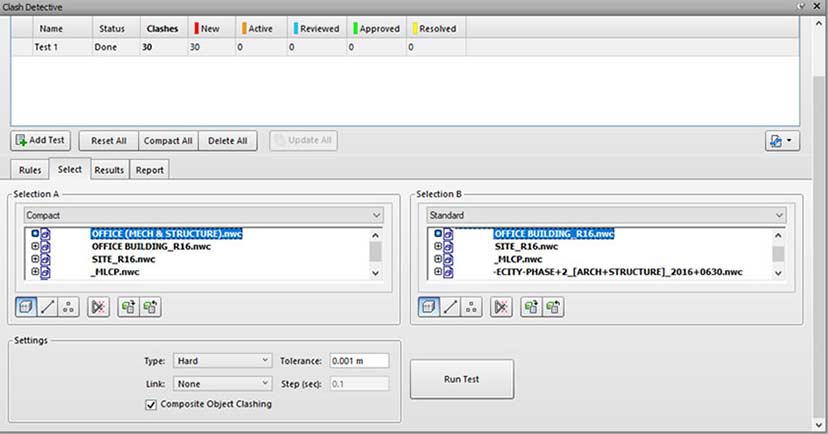Viewport: 828px width, 434px height.
Task: Select OFFICE BUILDING_R16.nwc in Selection A
Action: 151,247
